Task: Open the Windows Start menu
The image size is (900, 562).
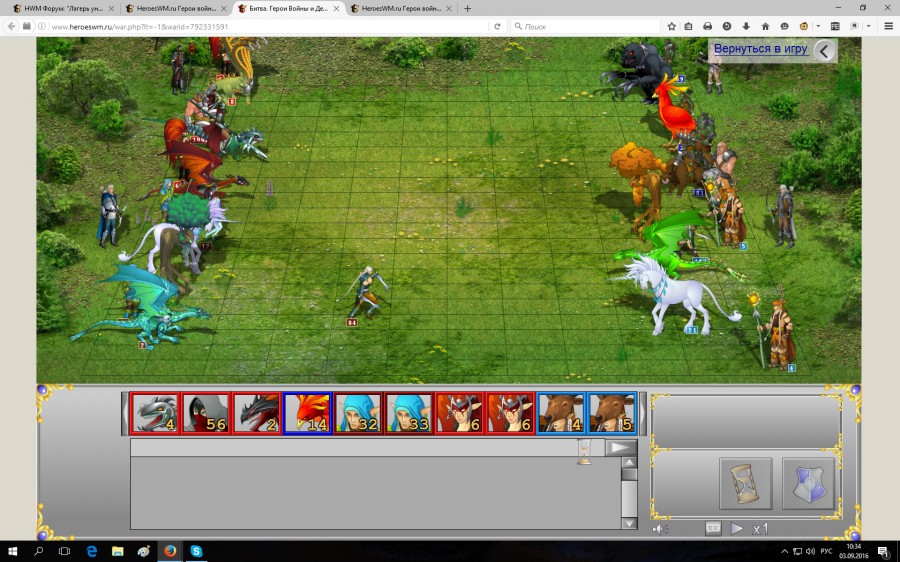Action: pyautogui.click(x=13, y=551)
